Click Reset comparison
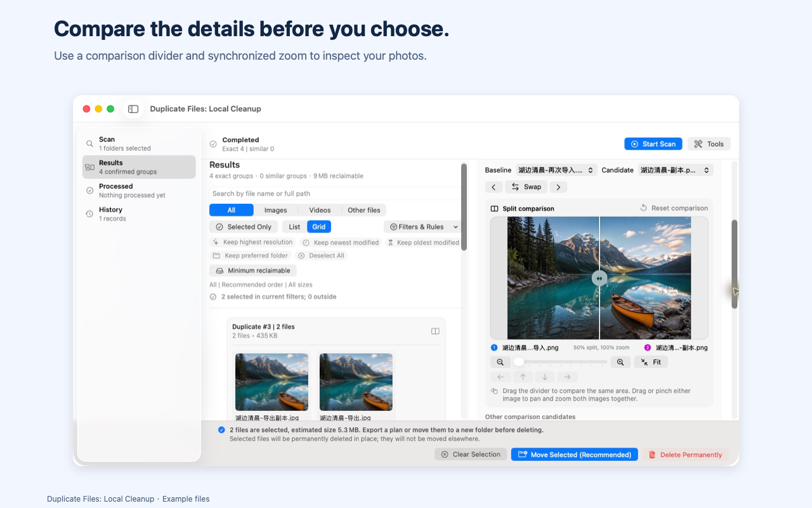812x508 pixels. 673,208
